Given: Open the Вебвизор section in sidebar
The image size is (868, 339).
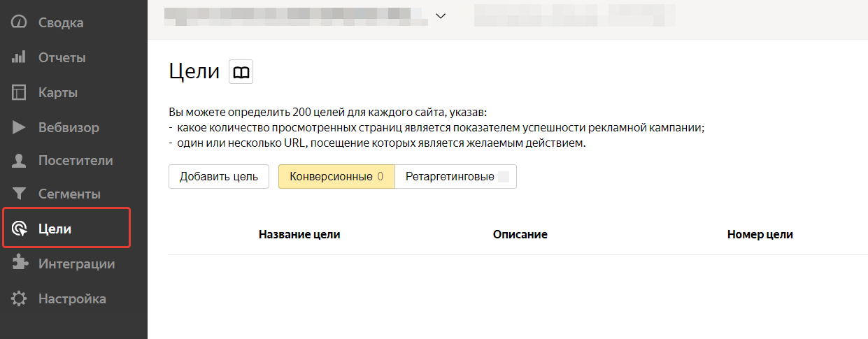Looking at the screenshot, I should click(69, 127).
